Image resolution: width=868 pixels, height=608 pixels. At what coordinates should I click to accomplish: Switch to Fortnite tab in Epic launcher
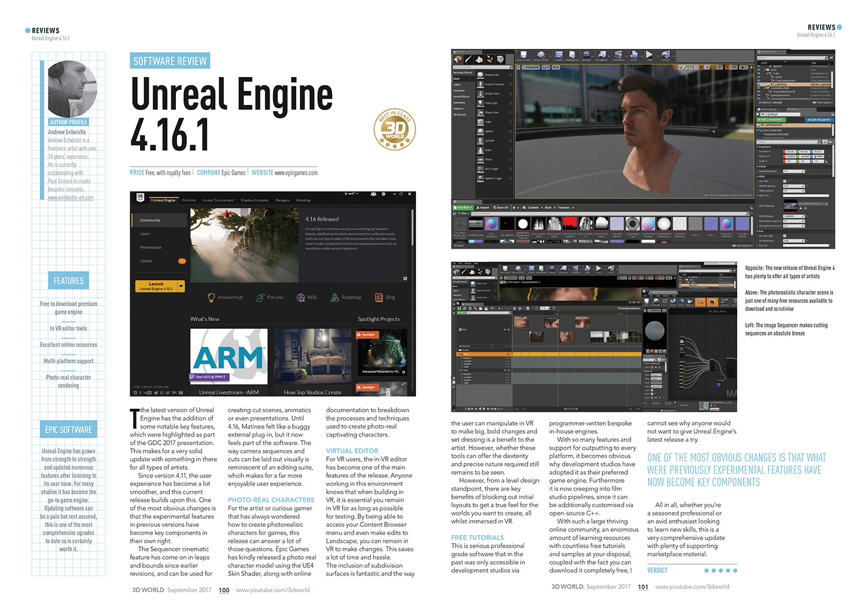pyautogui.click(x=189, y=200)
